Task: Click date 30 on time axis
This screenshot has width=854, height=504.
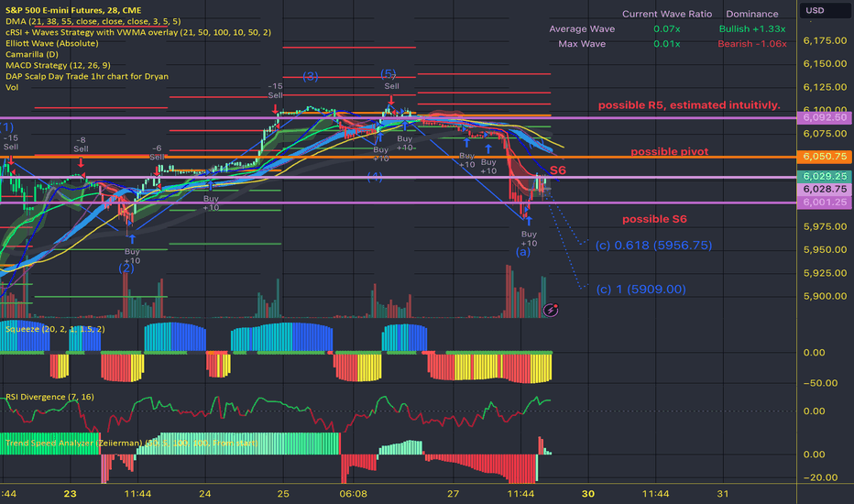Action: [588, 494]
